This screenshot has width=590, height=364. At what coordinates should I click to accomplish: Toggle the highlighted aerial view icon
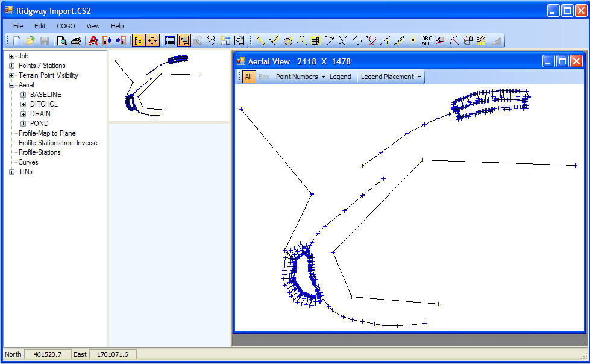pyautogui.click(x=184, y=40)
